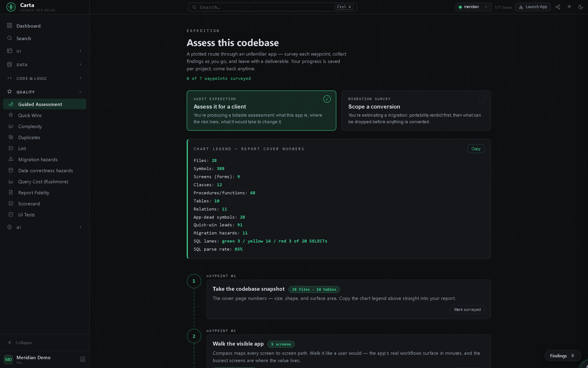Image resolution: width=588 pixels, height=368 pixels.
Task: Click the Walk the visible app heading
Action: pyautogui.click(x=238, y=344)
